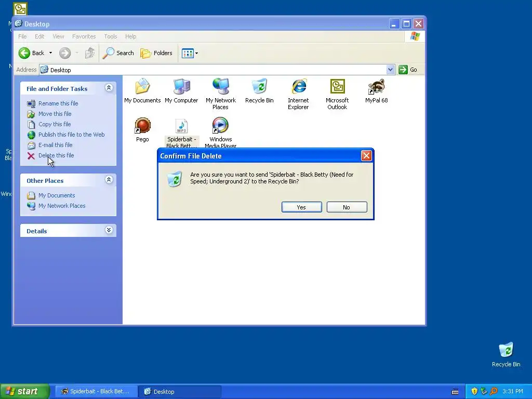The width and height of the screenshot is (532, 399).
Task: Click the Up folder toolbar icon
Action: 89,53
